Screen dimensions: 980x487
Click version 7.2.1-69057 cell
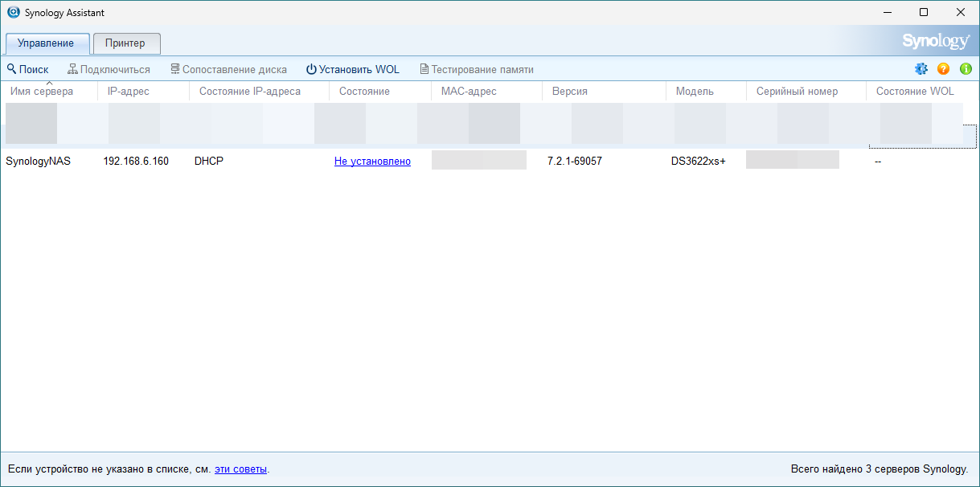(x=575, y=162)
